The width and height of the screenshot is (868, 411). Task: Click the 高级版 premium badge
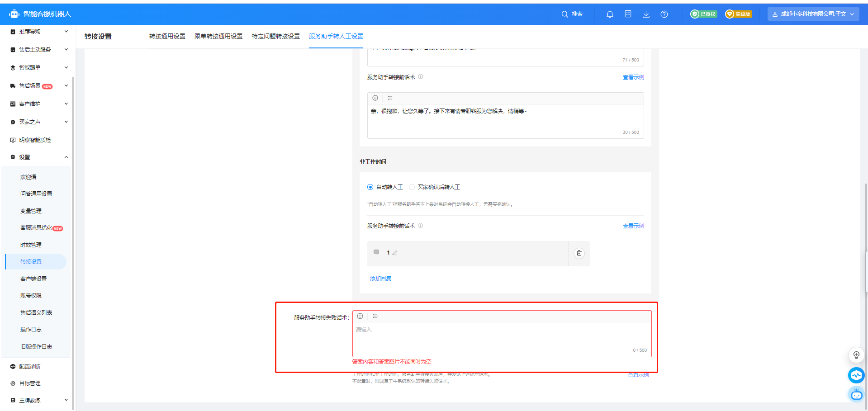coord(738,14)
